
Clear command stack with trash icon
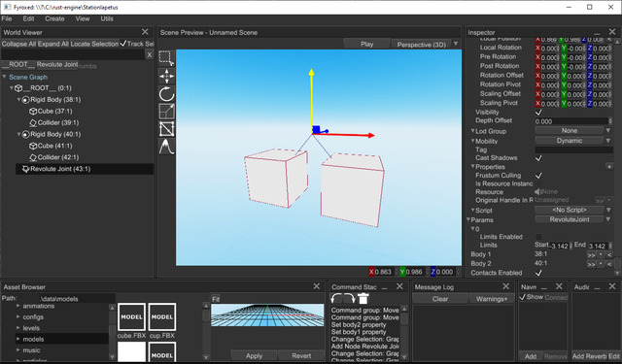pyautogui.click(x=363, y=299)
